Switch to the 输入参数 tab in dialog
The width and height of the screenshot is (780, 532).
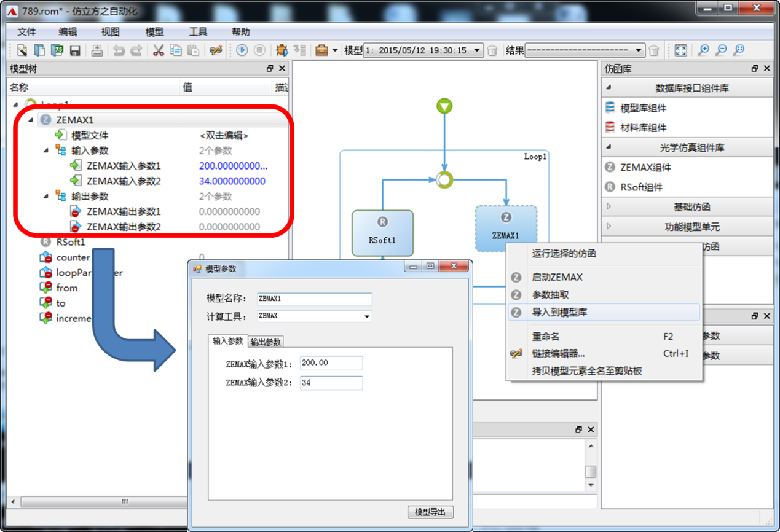228,341
